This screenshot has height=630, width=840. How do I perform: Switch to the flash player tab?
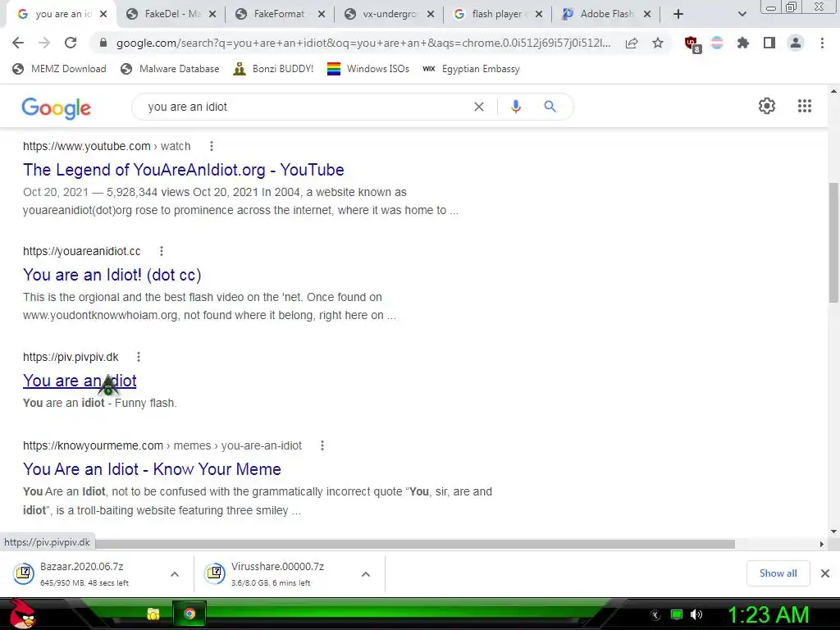click(496, 14)
